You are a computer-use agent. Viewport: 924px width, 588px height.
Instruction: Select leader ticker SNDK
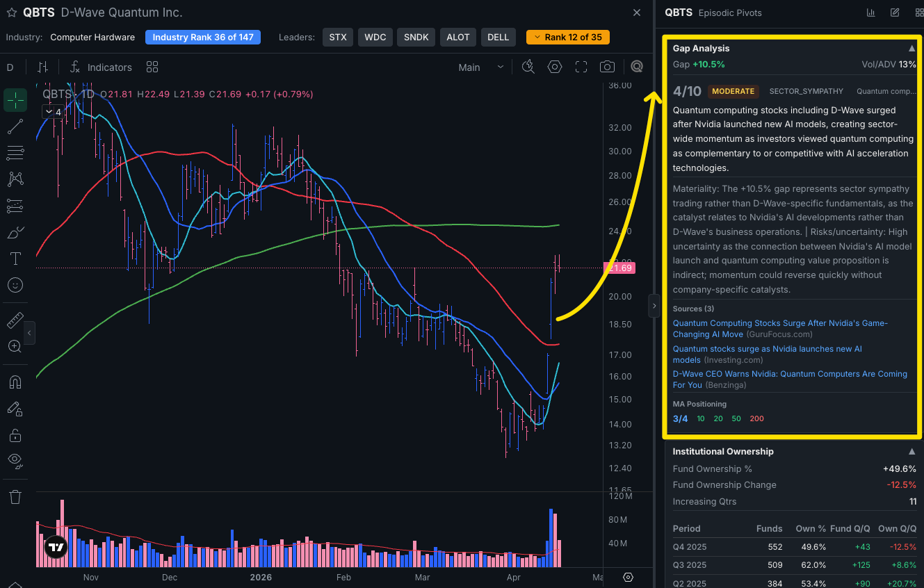coord(416,38)
